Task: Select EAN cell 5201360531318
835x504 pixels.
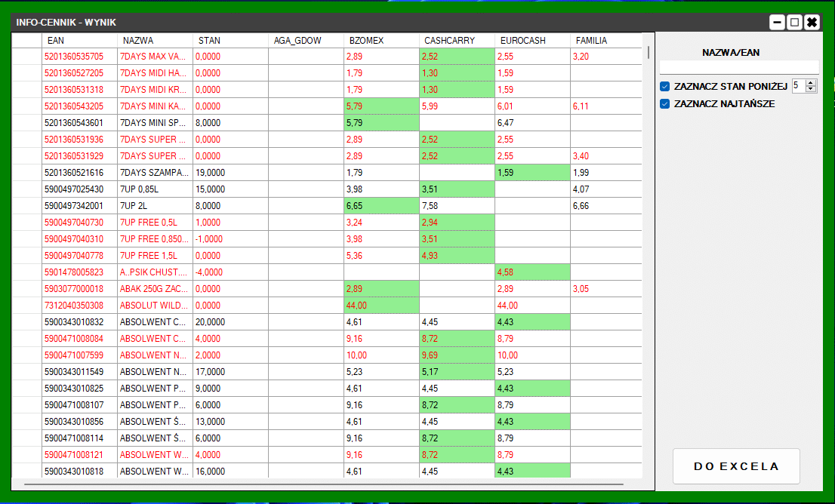Action: coord(79,90)
